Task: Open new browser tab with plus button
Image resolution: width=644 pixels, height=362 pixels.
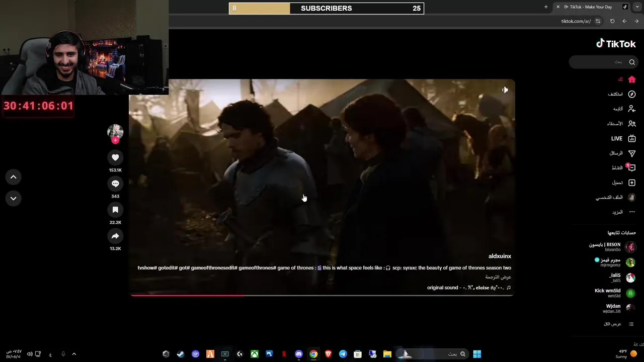Action: coord(546,7)
